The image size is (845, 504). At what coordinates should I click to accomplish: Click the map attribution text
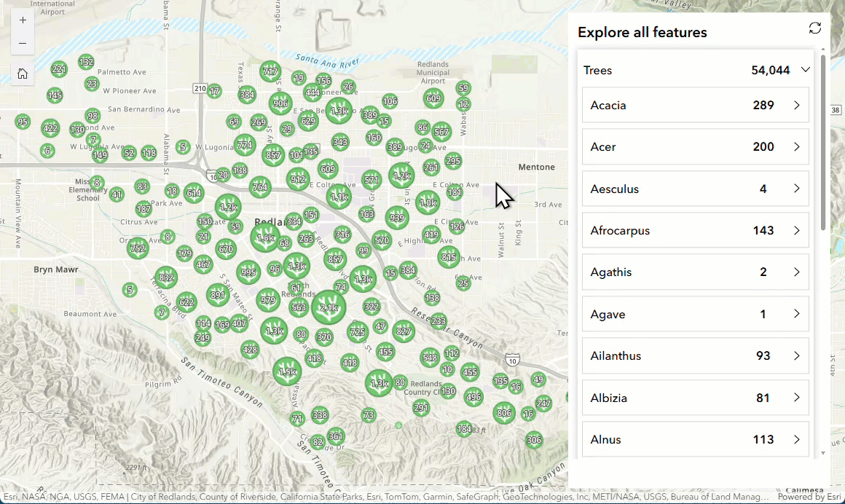[386, 497]
